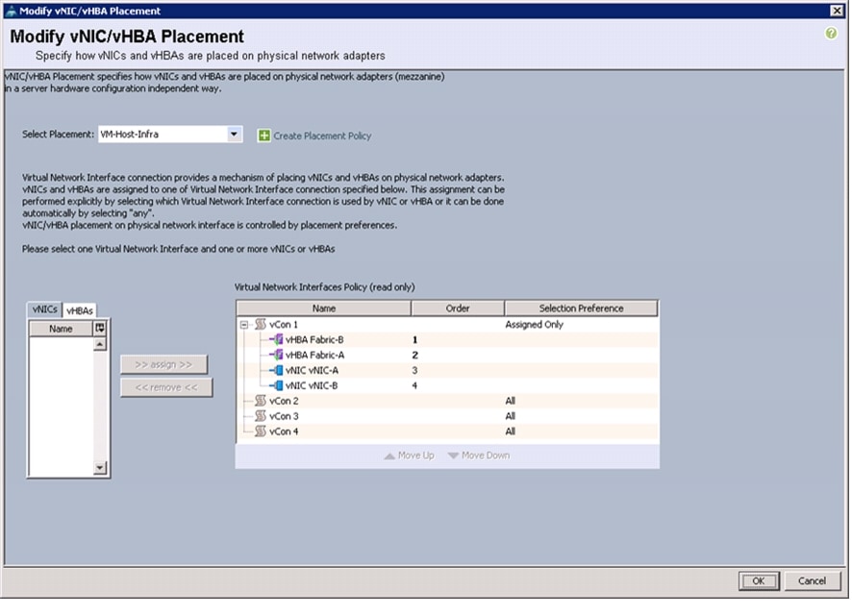Click the Move Down label

[x=486, y=456]
